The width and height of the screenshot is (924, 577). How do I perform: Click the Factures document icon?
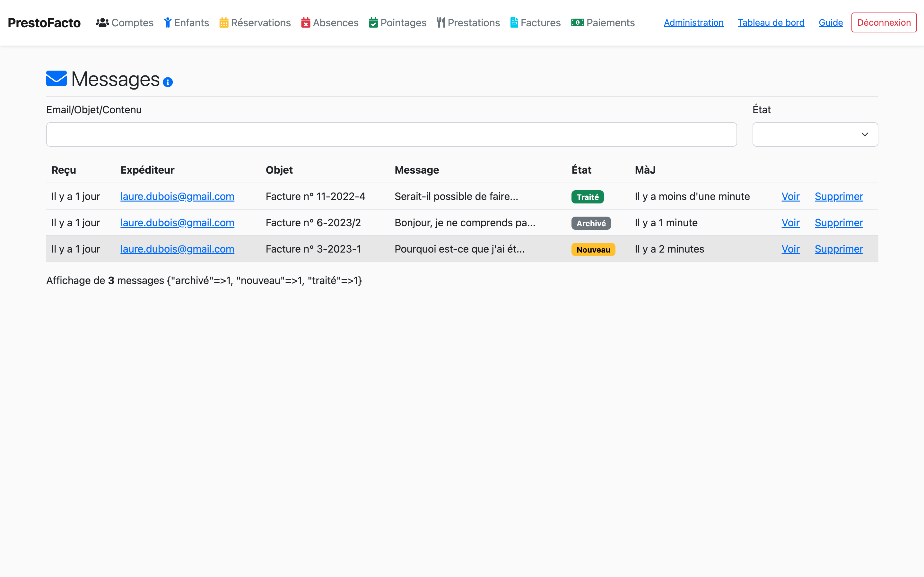(514, 22)
